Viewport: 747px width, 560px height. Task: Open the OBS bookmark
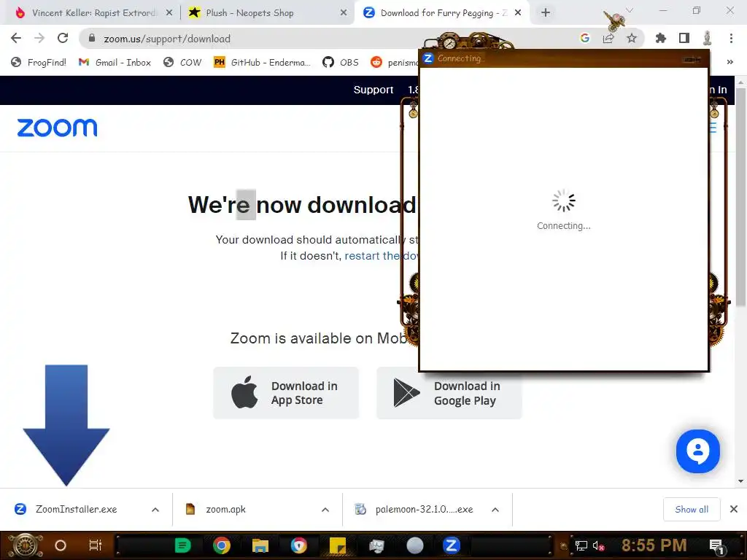pyautogui.click(x=341, y=63)
